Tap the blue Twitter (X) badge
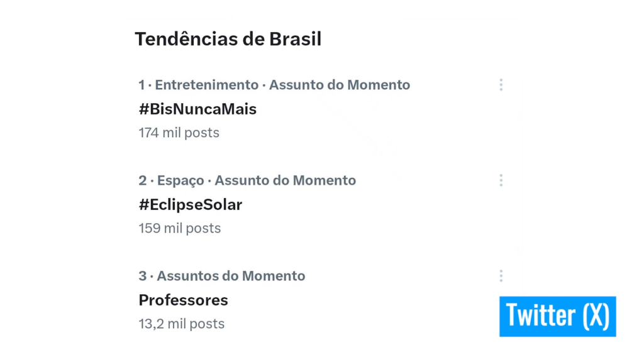This screenshot has height=362, width=644. pyautogui.click(x=557, y=316)
